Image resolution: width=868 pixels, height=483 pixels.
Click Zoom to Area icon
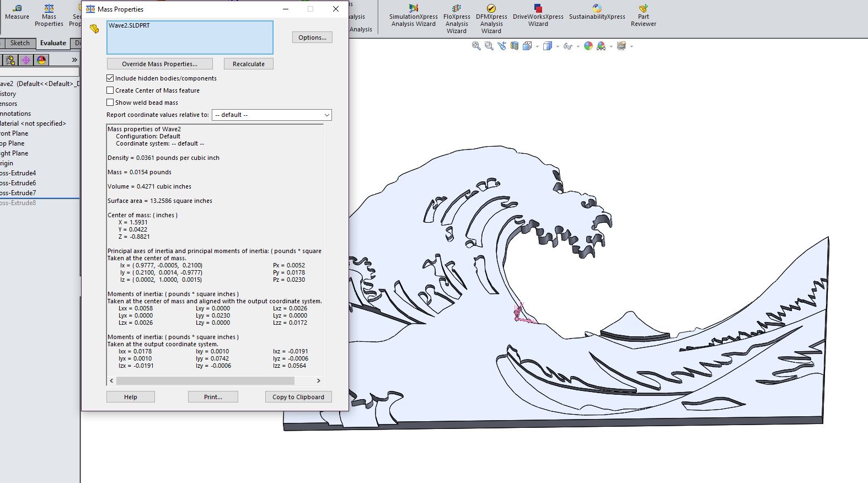[x=489, y=46]
